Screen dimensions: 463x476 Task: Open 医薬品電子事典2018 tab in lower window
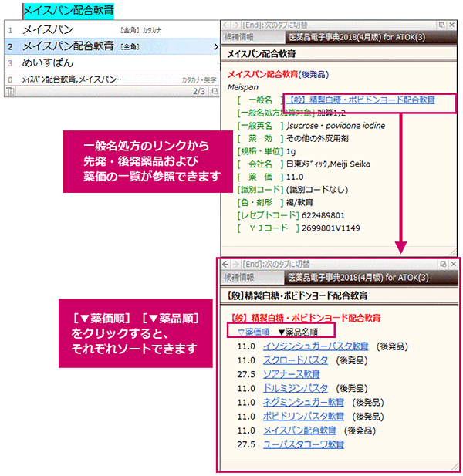[x=371, y=278]
